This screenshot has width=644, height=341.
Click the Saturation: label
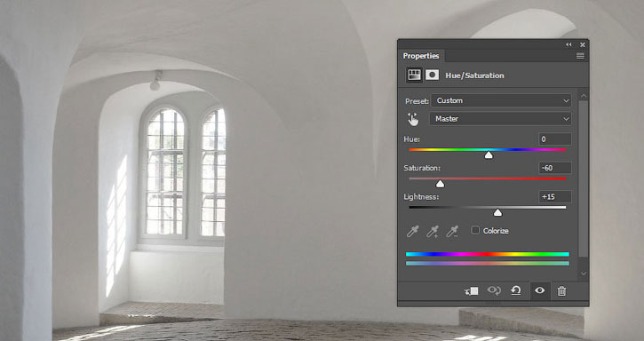(x=422, y=168)
